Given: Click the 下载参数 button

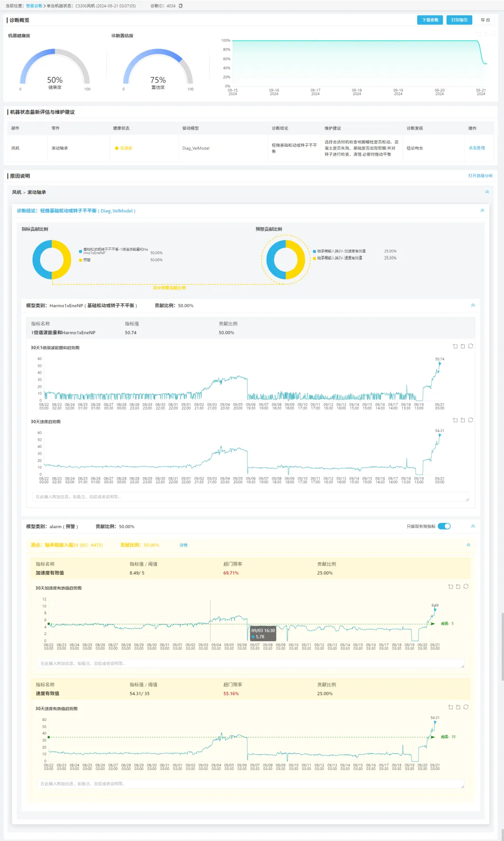Looking at the screenshot, I should pos(430,20).
